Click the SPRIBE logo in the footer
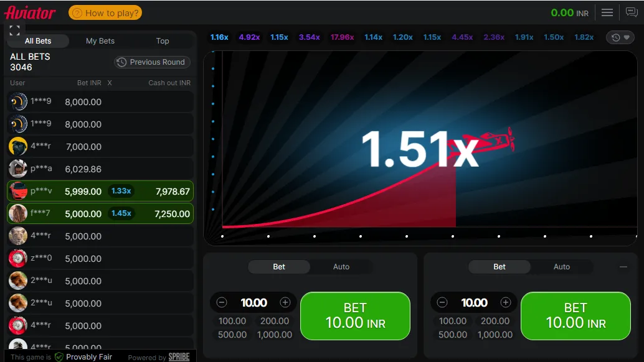This screenshot has width=644, height=362. tap(178, 357)
